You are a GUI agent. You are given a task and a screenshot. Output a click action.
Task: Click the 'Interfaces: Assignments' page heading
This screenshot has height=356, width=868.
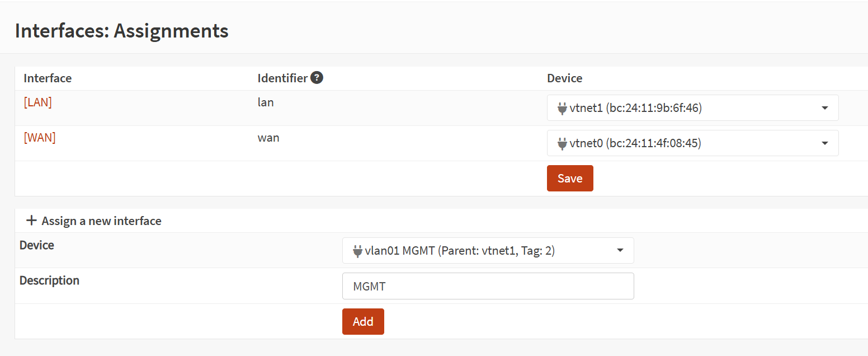(121, 31)
